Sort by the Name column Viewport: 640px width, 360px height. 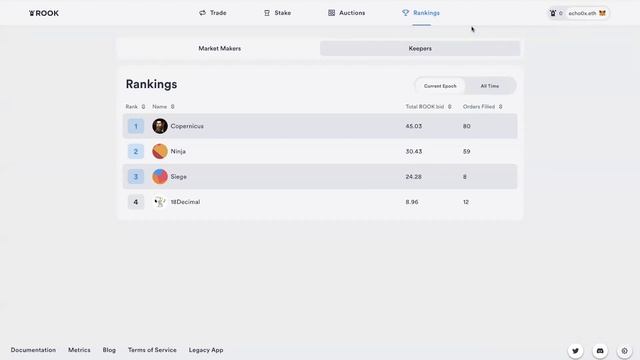pyautogui.click(x=163, y=107)
